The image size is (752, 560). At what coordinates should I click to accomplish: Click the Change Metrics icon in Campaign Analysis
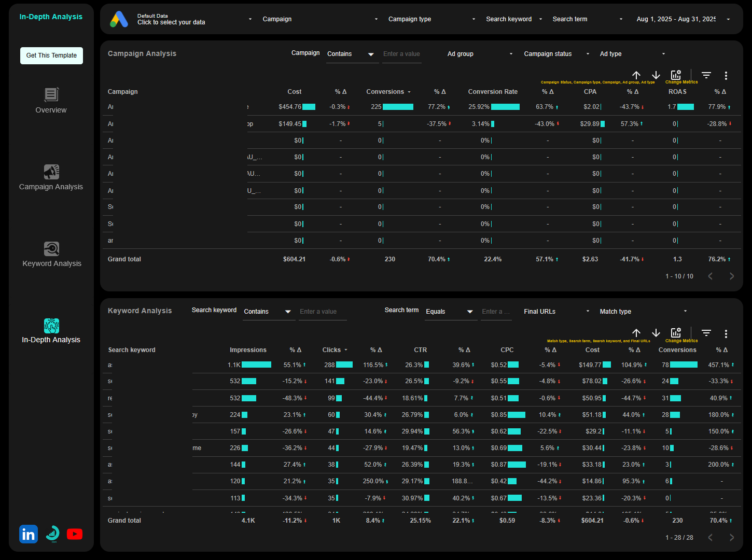pyautogui.click(x=675, y=75)
